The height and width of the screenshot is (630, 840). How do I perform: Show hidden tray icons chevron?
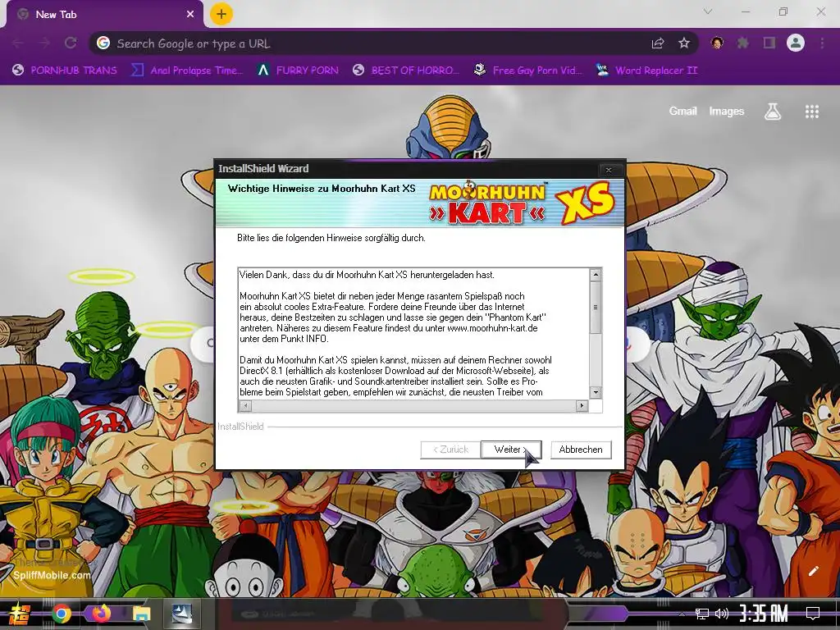[682, 614]
